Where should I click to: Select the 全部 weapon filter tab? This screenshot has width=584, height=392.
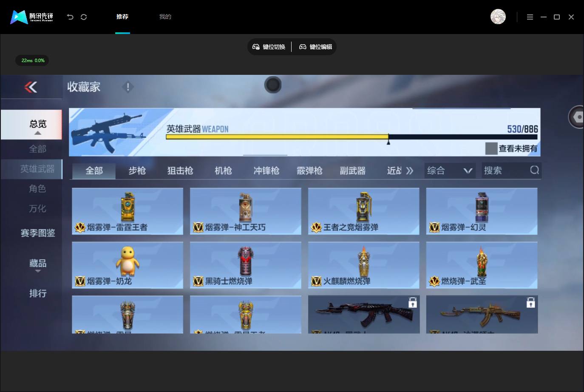[x=94, y=170]
